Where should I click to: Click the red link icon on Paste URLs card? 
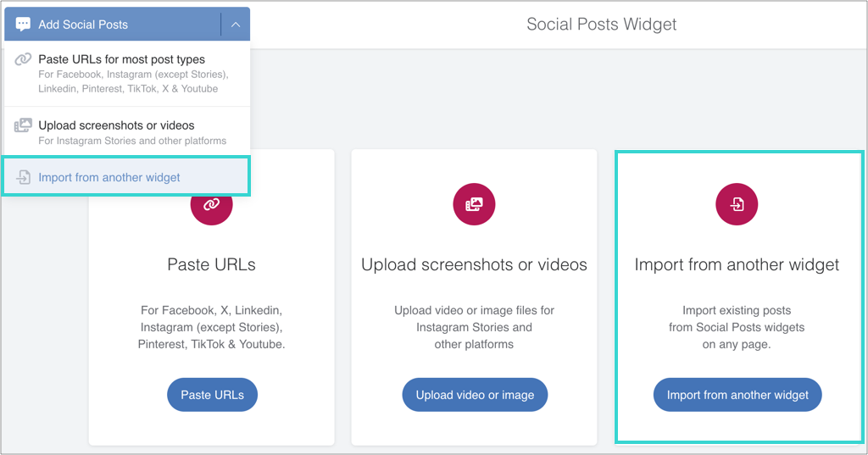(211, 204)
